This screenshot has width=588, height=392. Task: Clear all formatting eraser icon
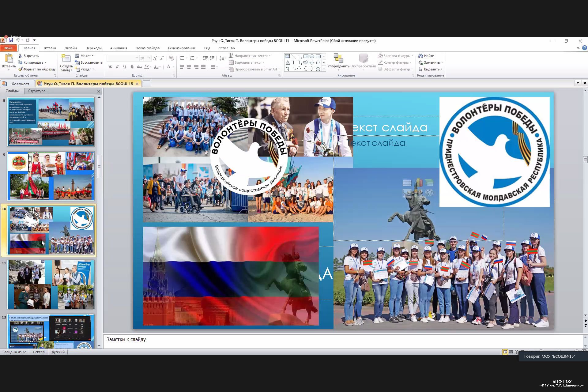pos(172,58)
